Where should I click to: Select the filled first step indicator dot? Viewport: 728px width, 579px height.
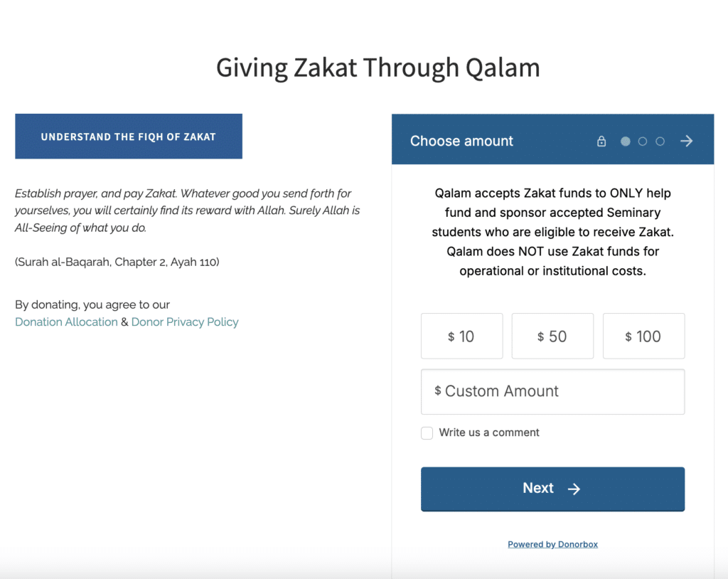(625, 141)
